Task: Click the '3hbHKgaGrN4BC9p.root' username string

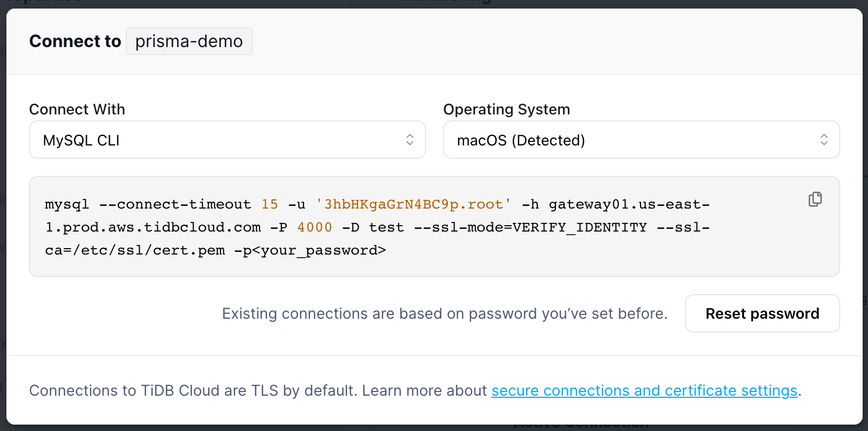Action: (x=413, y=204)
